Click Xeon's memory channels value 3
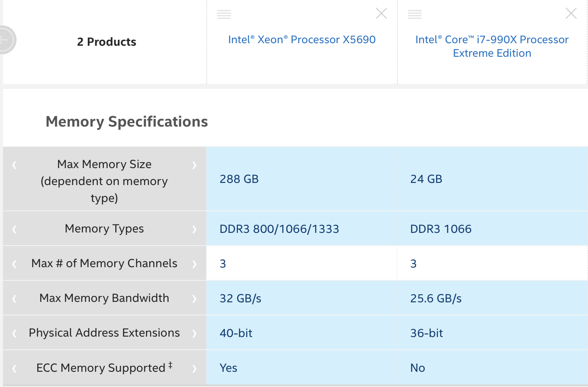This screenshot has height=387, width=588. [223, 264]
